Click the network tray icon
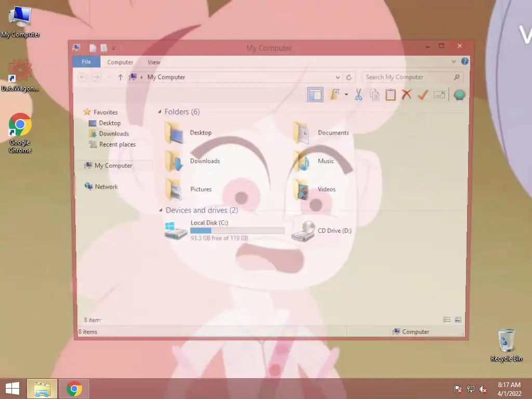Image resolution: width=532 pixels, height=399 pixels. tap(470, 389)
